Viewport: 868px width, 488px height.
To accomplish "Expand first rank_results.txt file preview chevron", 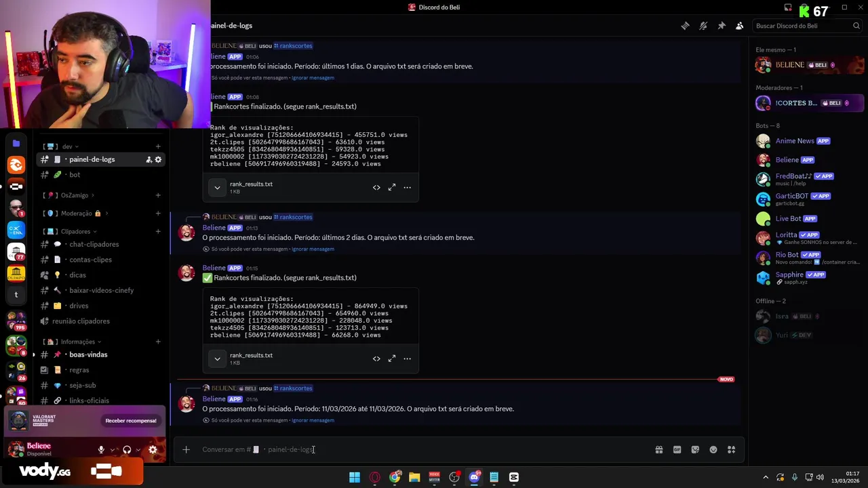I will (x=217, y=188).
